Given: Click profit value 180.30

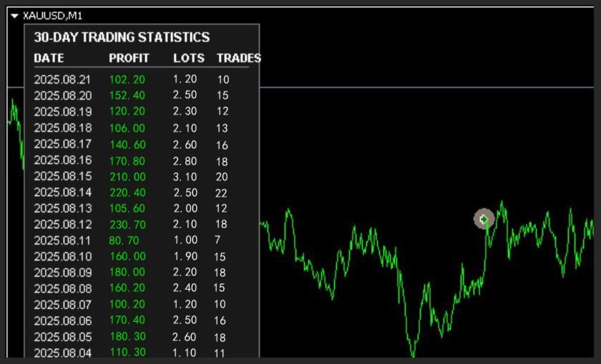Looking at the screenshot, I should 127,337.
